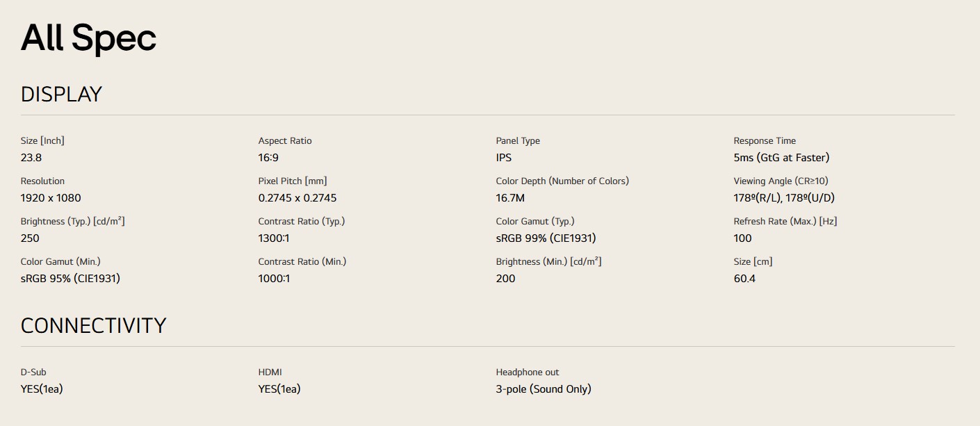Click the 178º(R/L), 178º(U/D) viewing angle value
The height and width of the screenshot is (426, 980).
(x=784, y=198)
